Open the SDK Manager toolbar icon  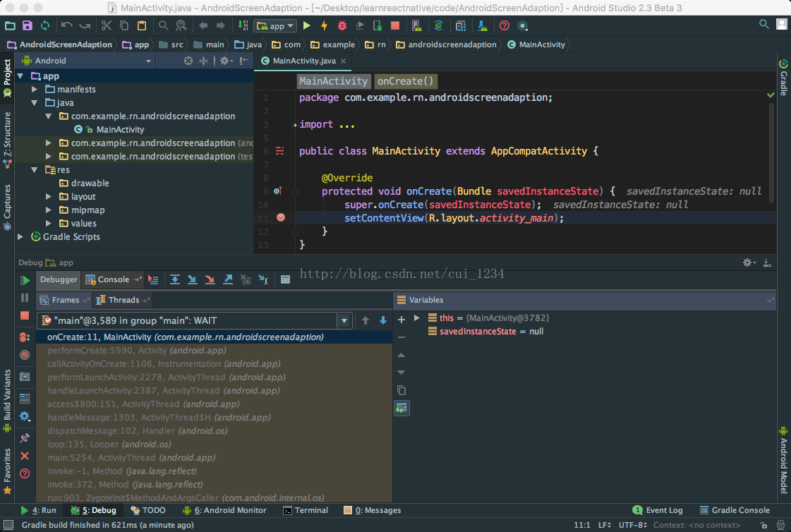coord(482,25)
